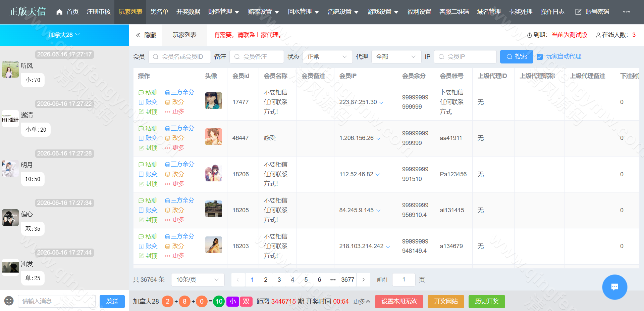Focus the 请输入消息 chat input

(57, 301)
